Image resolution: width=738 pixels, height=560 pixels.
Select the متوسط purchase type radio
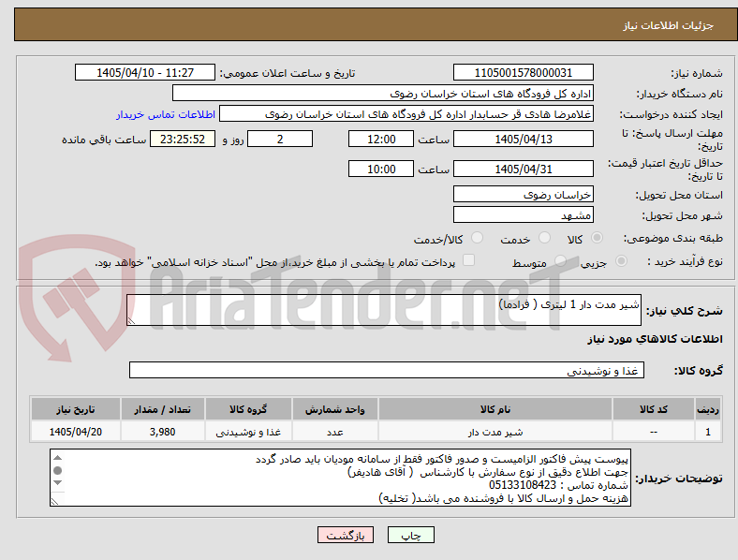[x=560, y=261]
